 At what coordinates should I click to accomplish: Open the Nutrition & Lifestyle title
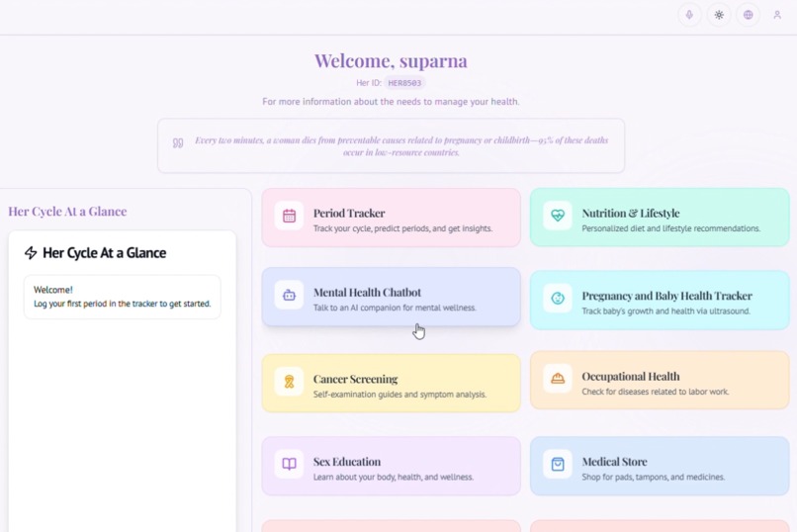(630, 213)
